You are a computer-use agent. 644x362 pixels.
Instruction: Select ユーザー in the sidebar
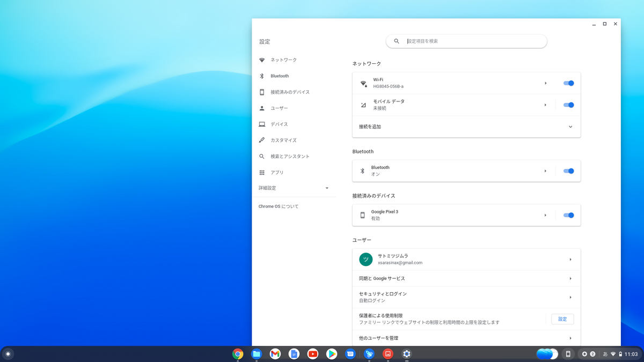coord(294,108)
